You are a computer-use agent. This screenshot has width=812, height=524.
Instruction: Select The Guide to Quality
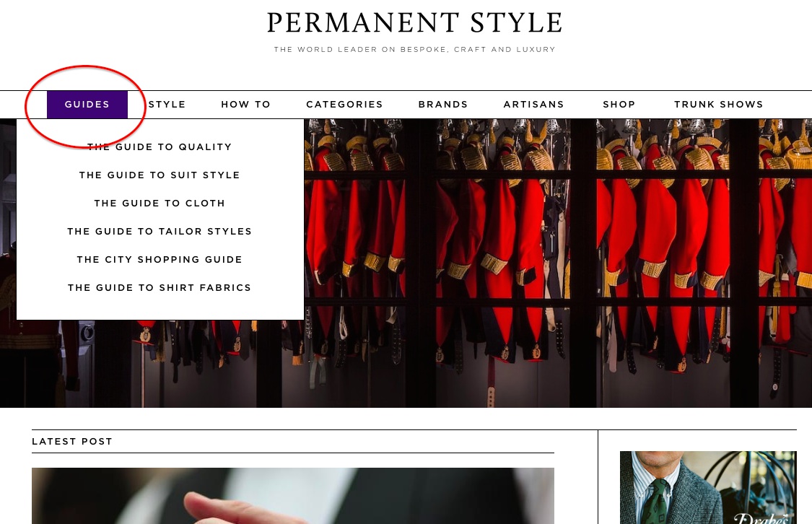pyautogui.click(x=160, y=147)
